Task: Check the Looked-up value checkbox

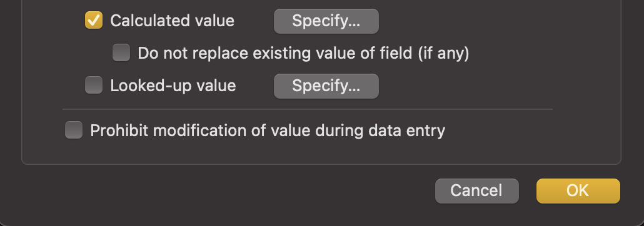Action: click(x=94, y=86)
